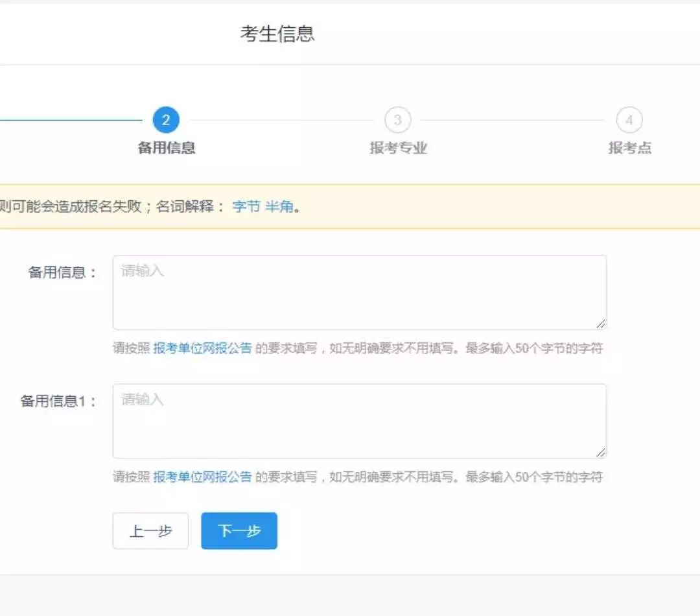Select the 备用信息 step label

167,148
